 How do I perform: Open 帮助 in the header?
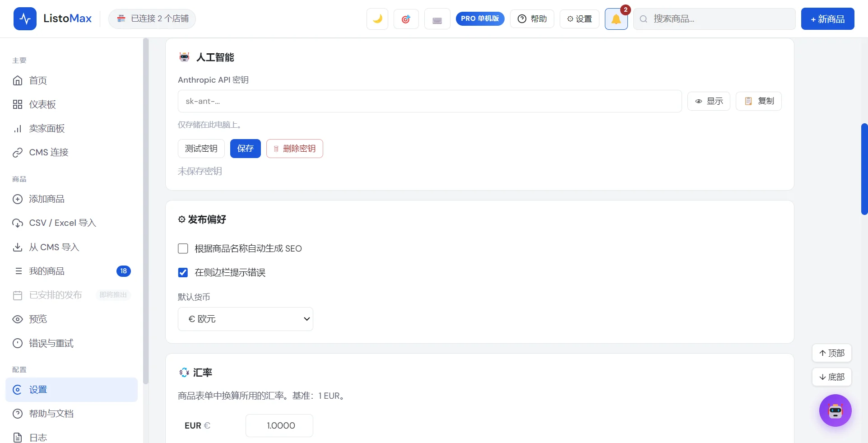[532, 19]
